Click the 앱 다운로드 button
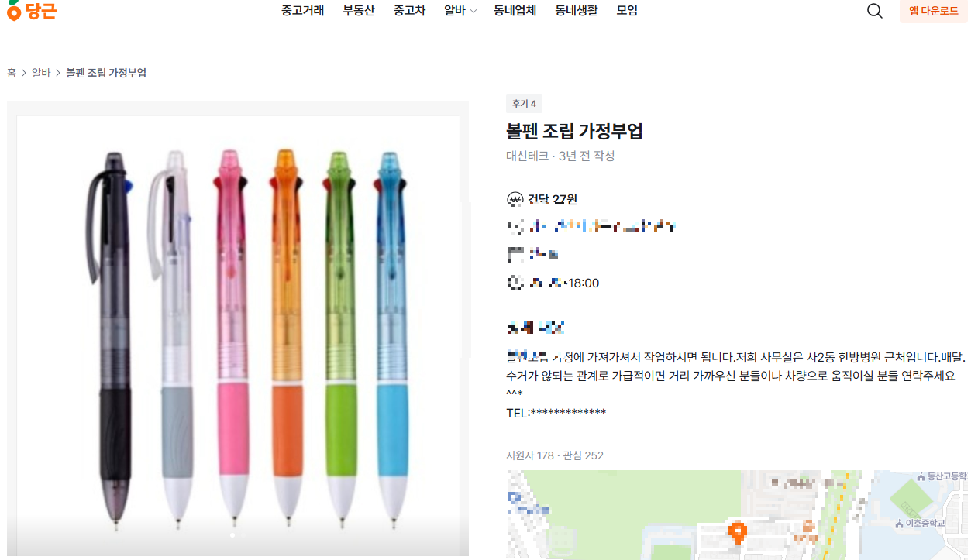Image resolution: width=978 pixels, height=560 pixels. coord(933,12)
